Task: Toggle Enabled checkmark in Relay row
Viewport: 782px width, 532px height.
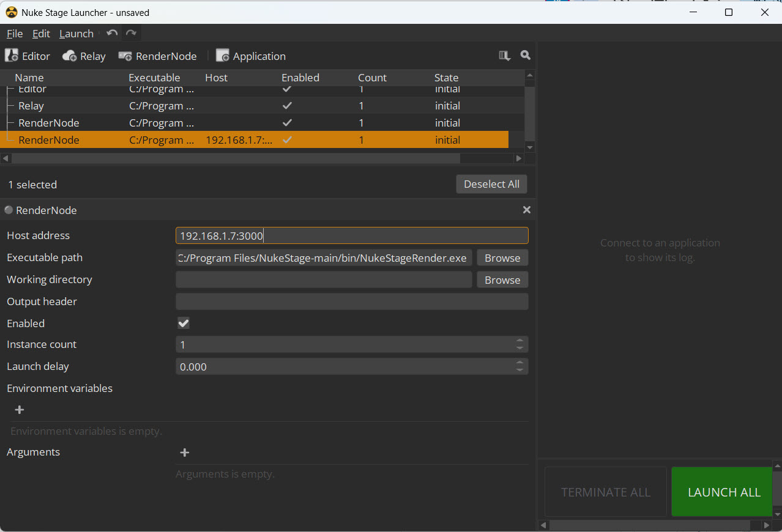Action: tap(287, 106)
